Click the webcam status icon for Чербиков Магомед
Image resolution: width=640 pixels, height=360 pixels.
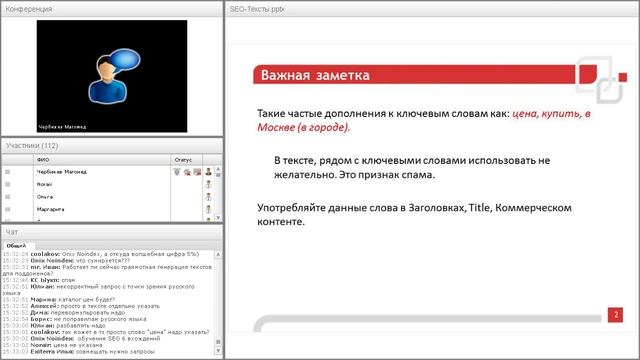(187, 172)
